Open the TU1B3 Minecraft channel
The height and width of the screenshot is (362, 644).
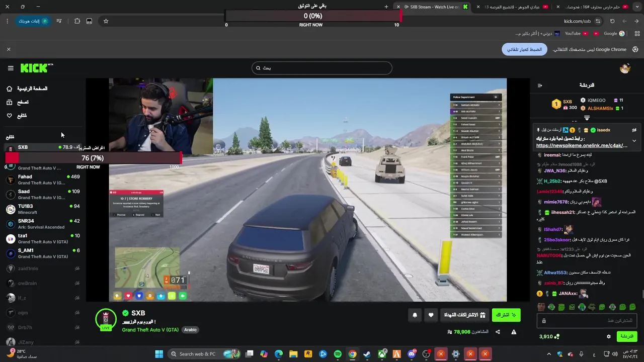(x=43, y=209)
